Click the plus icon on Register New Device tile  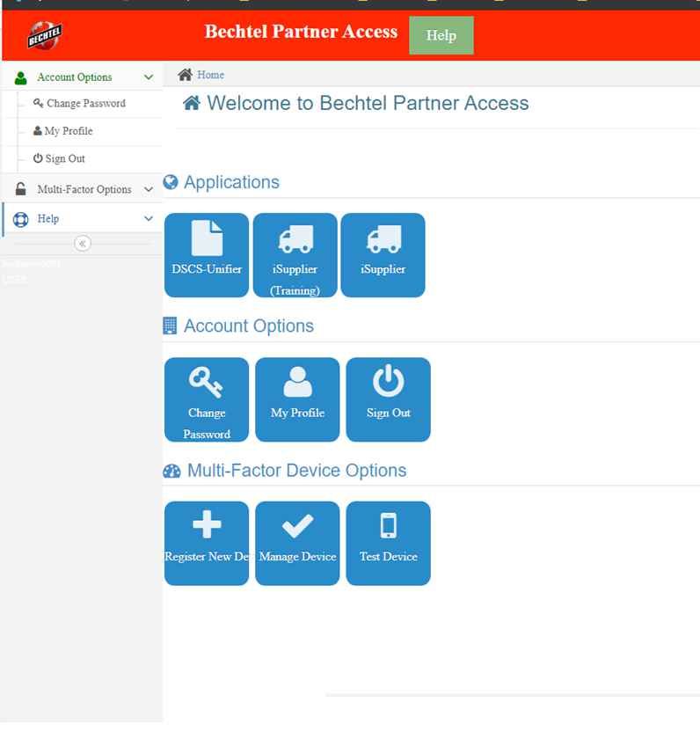pyautogui.click(x=207, y=524)
